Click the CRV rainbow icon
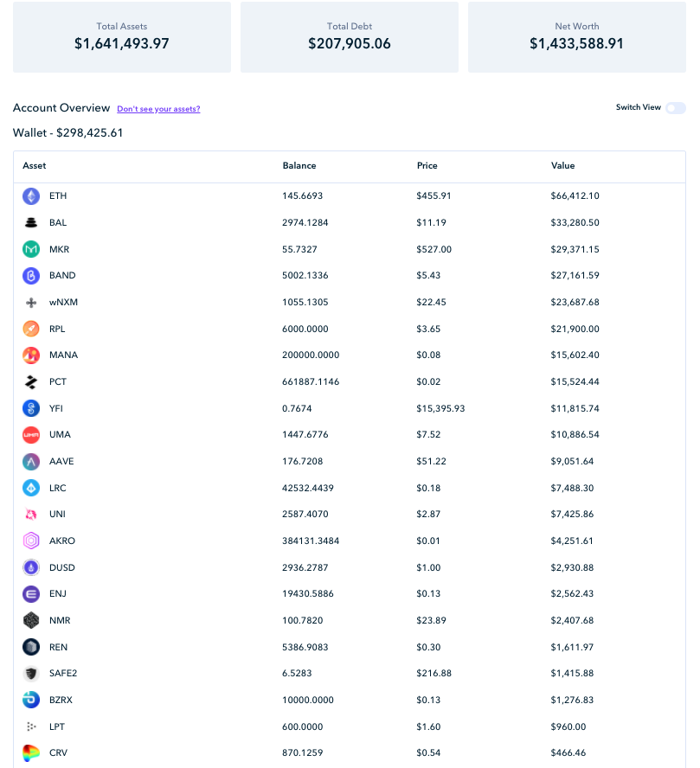Image resolution: width=700 pixels, height=768 pixels. [x=31, y=752]
